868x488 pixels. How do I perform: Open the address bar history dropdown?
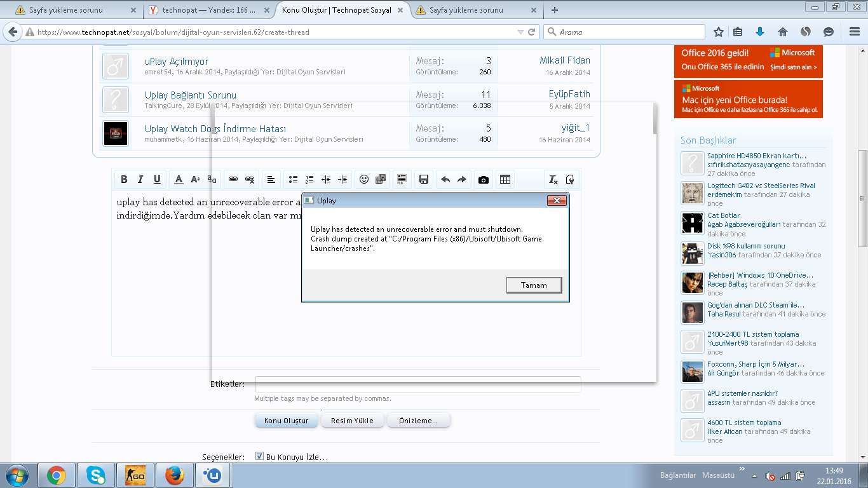point(520,32)
